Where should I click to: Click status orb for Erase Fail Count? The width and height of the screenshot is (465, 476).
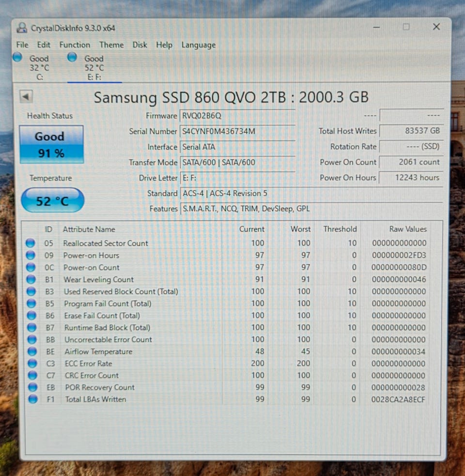(x=31, y=315)
